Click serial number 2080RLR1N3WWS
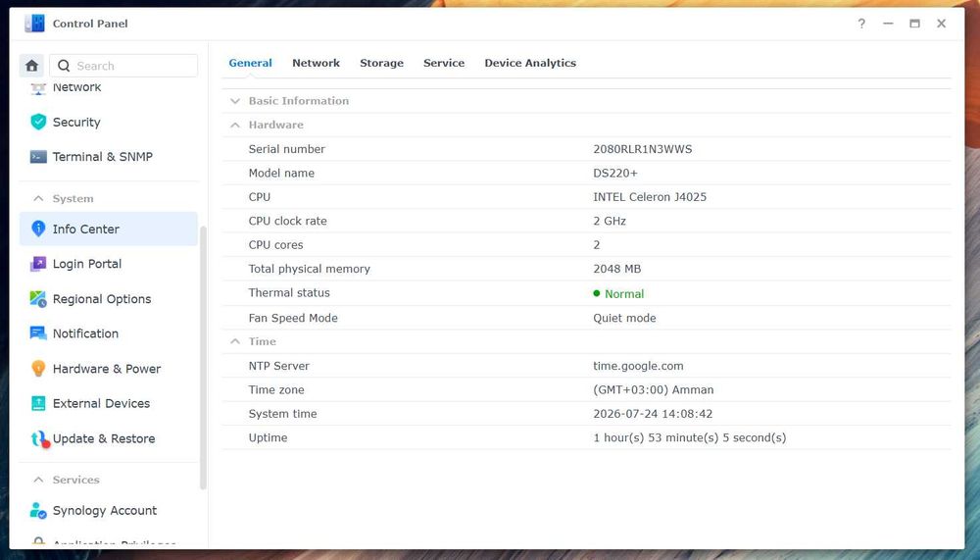The height and width of the screenshot is (560, 980). pyautogui.click(x=643, y=149)
